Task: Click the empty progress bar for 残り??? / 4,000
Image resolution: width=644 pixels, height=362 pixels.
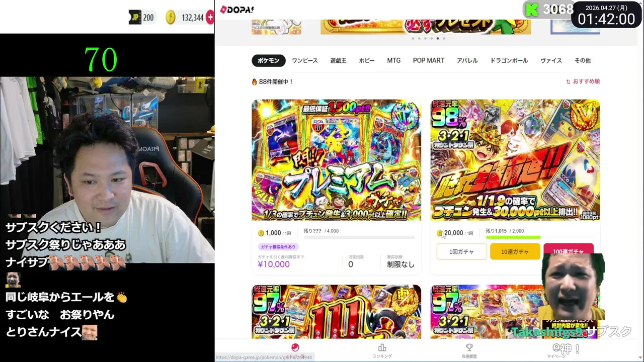Action: click(x=359, y=237)
